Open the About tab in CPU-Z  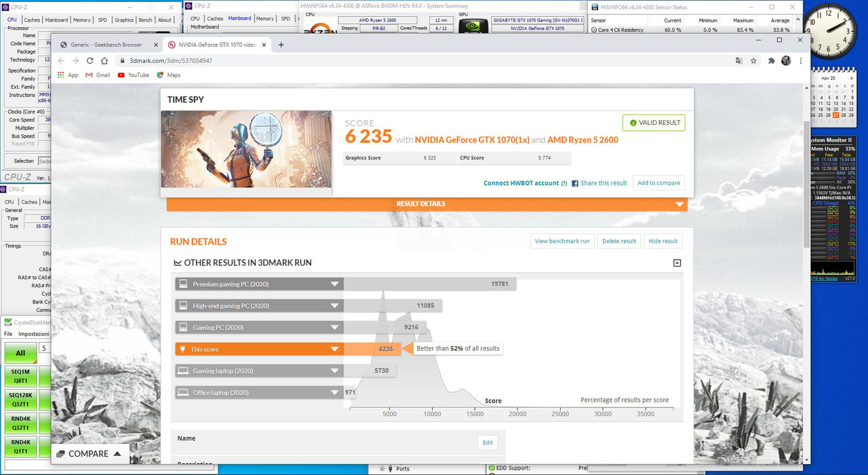[165, 20]
